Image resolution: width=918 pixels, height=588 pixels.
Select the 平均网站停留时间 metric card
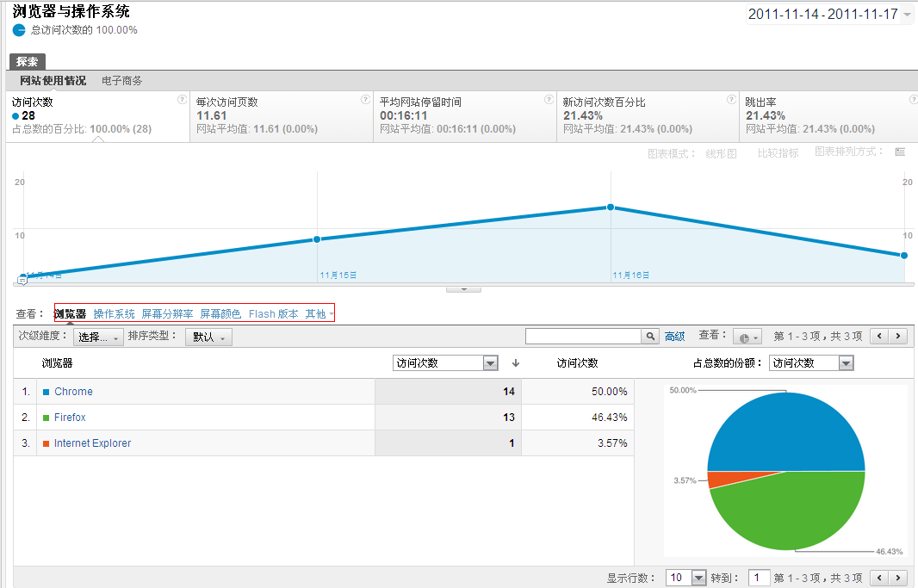(465, 116)
